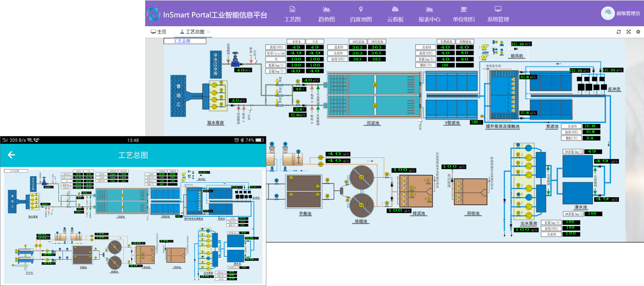Click the battery icon in phone status bar
The image size is (644, 286).
point(259,140)
